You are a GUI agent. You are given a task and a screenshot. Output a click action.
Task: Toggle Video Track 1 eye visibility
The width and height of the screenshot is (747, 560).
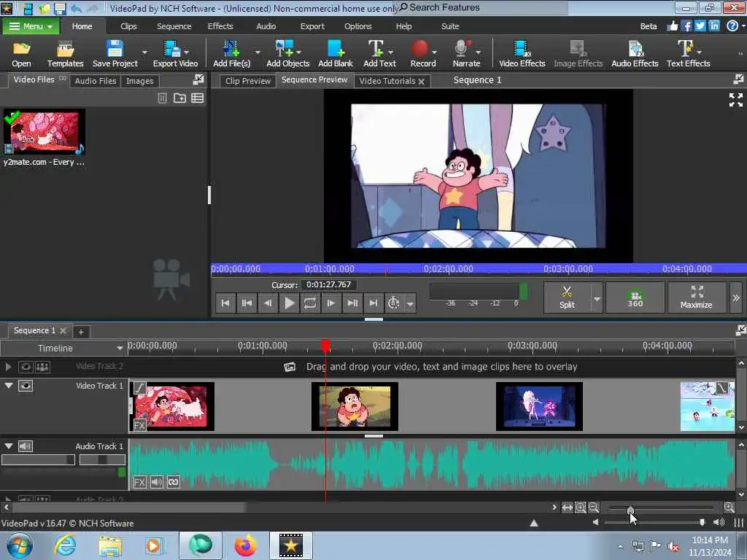click(26, 386)
